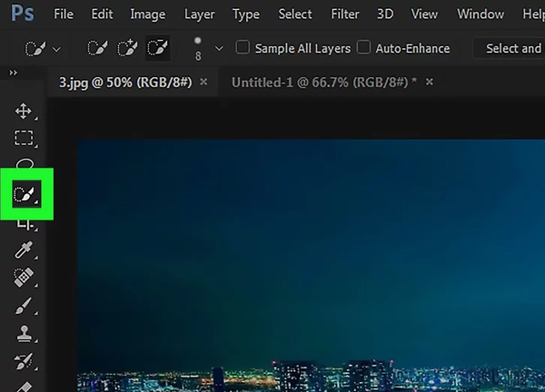Open the Window menu
The width and height of the screenshot is (545, 392).
[481, 15]
